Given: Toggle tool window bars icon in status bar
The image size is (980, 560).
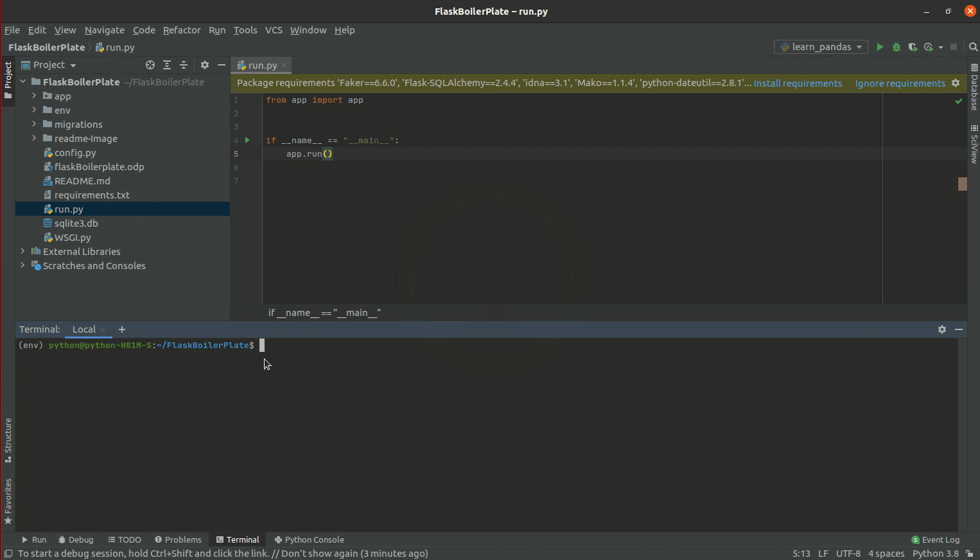Looking at the screenshot, I should (8, 554).
